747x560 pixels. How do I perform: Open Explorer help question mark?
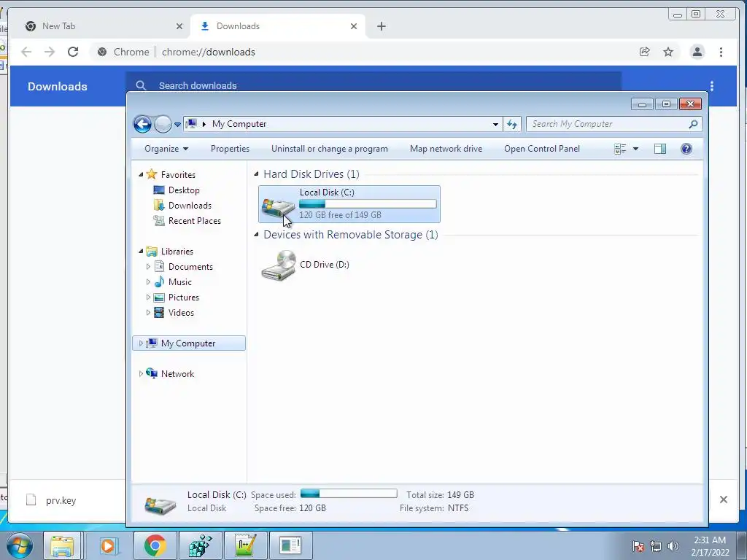686,149
